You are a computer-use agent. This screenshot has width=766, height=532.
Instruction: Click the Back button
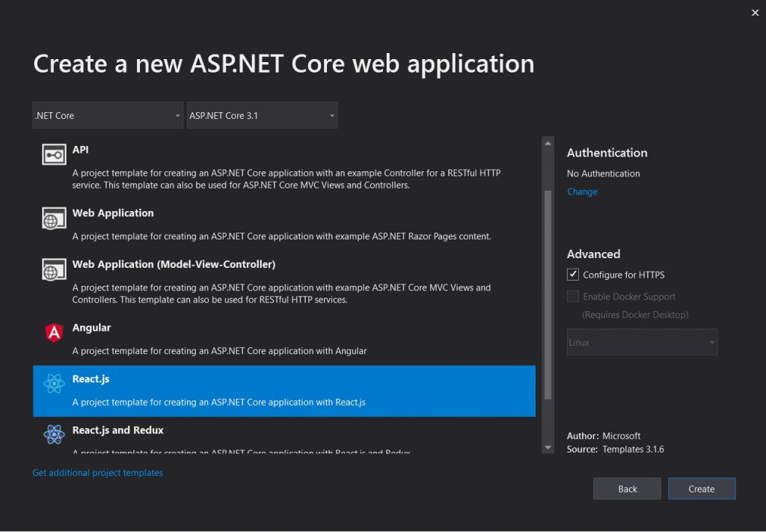(627, 488)
